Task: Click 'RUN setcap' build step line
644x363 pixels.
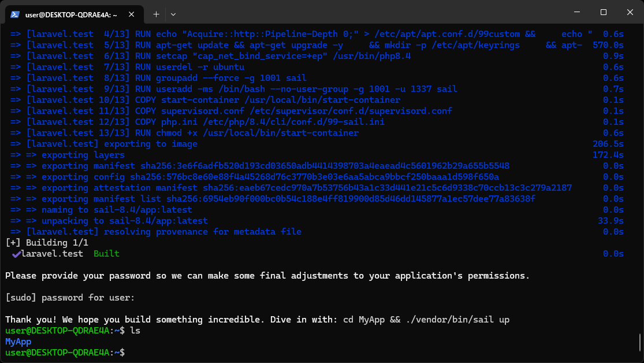Action: tap(210, 56)
